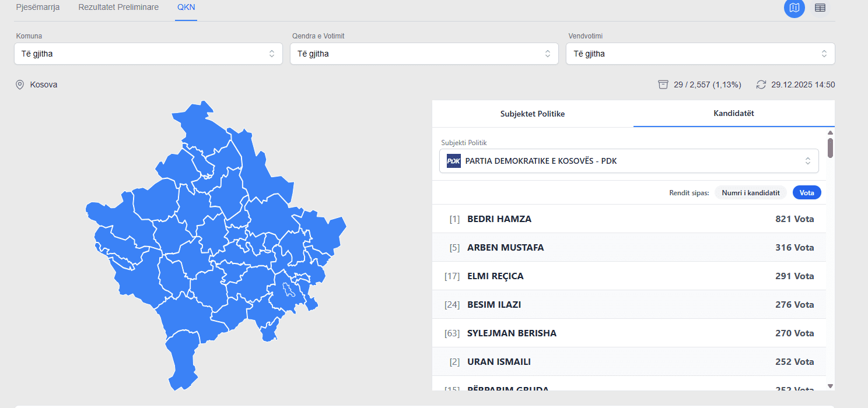Screen dimensions: 868x408
Task: Switch to Subjektet Politike tab
Action: point(532,114)
